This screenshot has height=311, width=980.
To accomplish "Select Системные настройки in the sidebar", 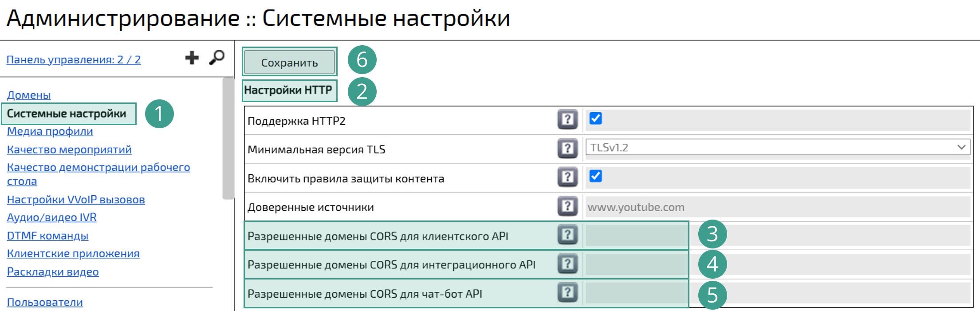I will tap(67, 114).
